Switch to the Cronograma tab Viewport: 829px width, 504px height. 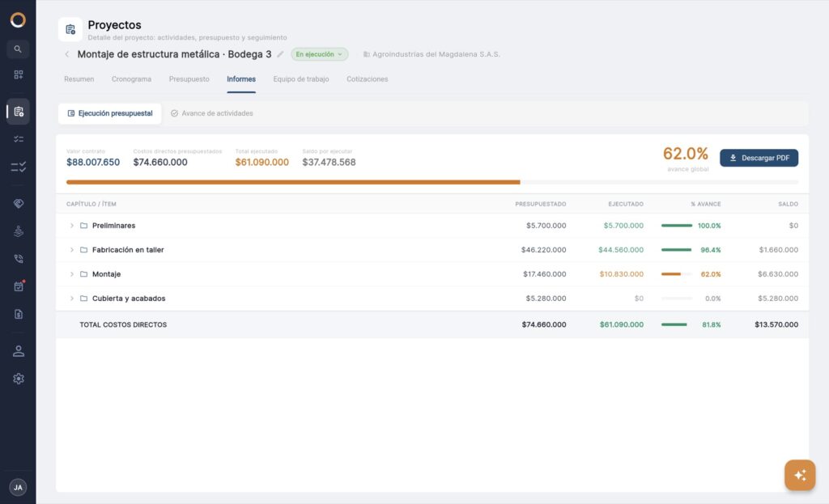[131, 79]
